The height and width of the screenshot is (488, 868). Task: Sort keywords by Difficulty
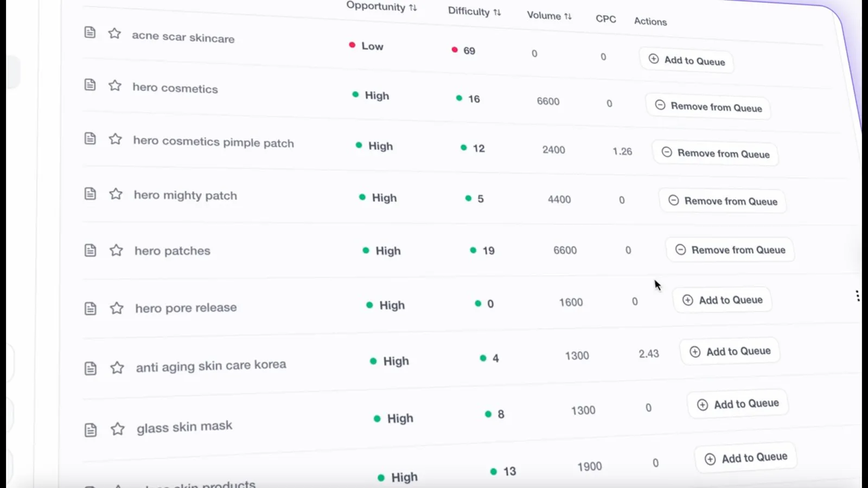[x=474, y=11]
